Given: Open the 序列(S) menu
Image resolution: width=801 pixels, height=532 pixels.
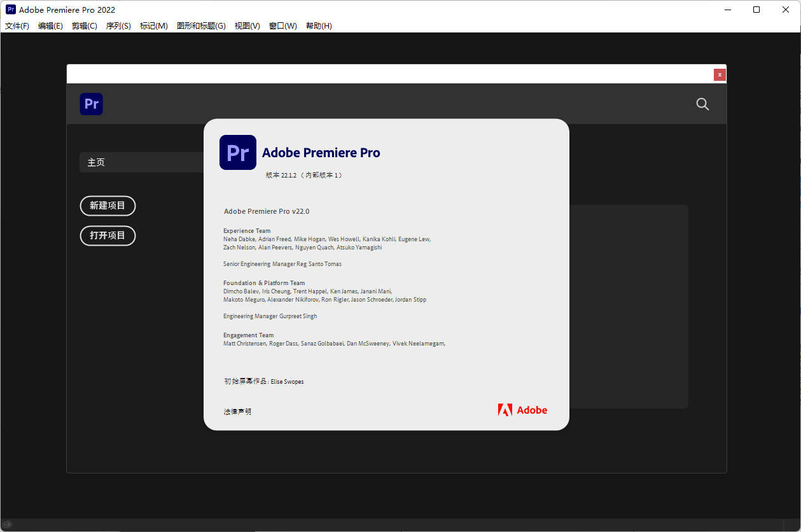Looking at the screenshot, I should pyautogui.click(x=118, y=26).
